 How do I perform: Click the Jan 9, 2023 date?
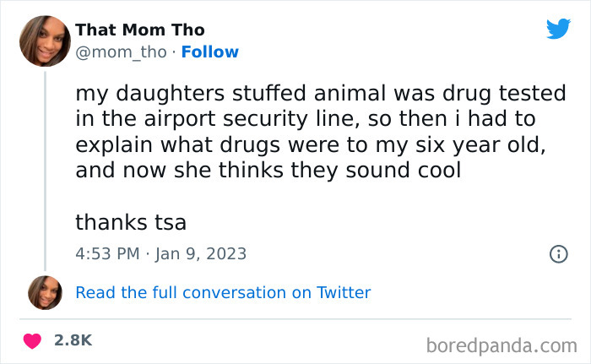tap(204, 253)
